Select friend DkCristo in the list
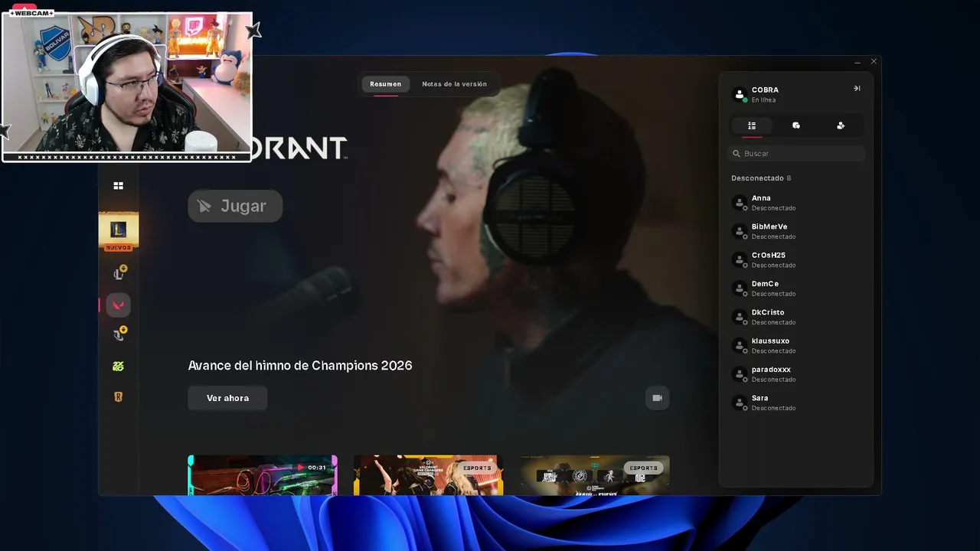980x551 pixels. pyautogui.click(x=796, y=317)
